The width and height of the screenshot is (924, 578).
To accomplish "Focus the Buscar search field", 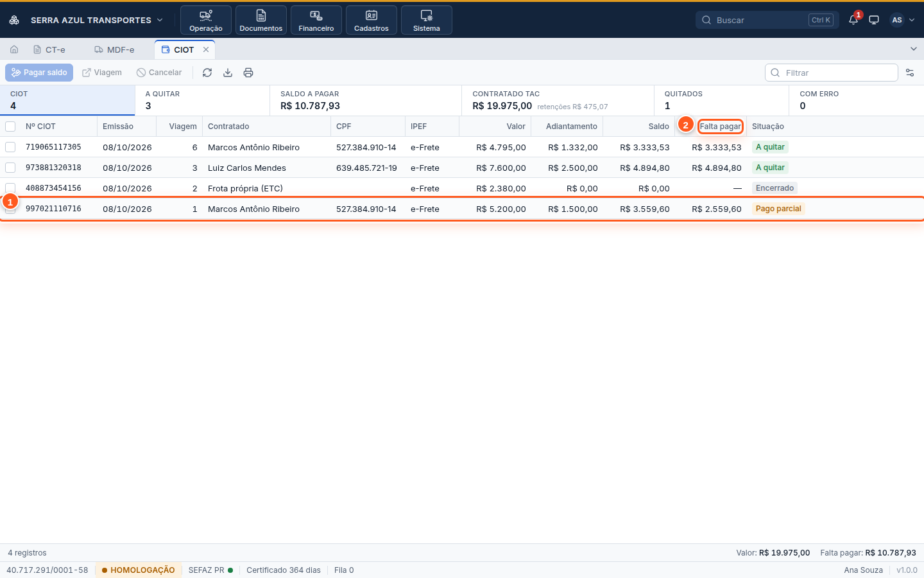I will pyautogui.click(x=766, y=20).
